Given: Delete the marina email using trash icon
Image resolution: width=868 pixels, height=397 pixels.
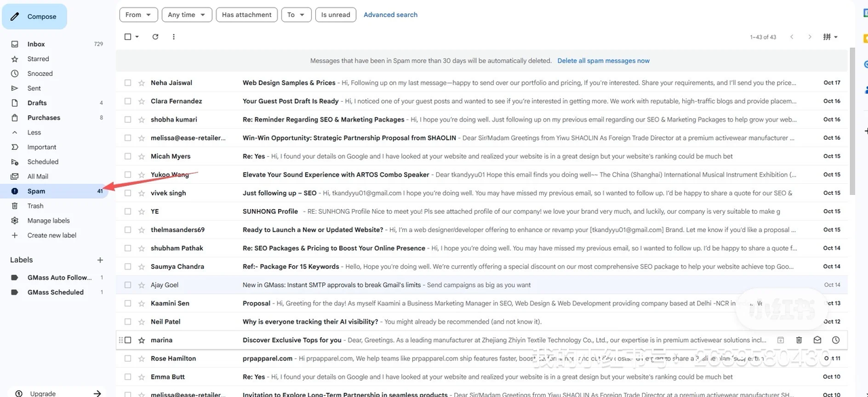Looking at the screenshot, I should (x=799, y=340).
